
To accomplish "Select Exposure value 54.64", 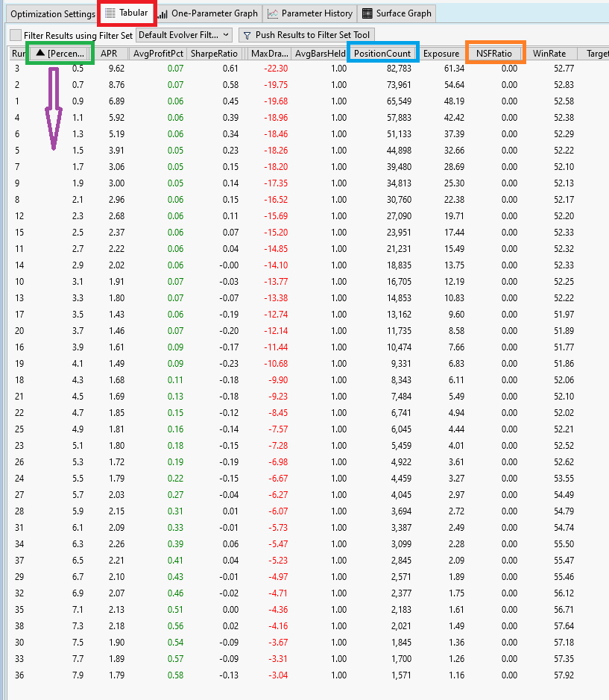I will click(454, 85).
